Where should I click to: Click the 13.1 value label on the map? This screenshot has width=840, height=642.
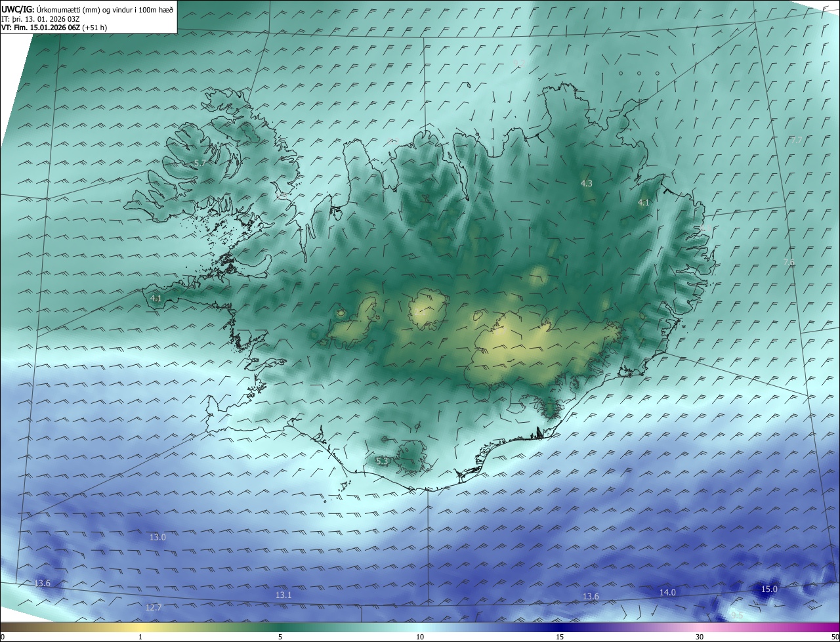(283, 595)
